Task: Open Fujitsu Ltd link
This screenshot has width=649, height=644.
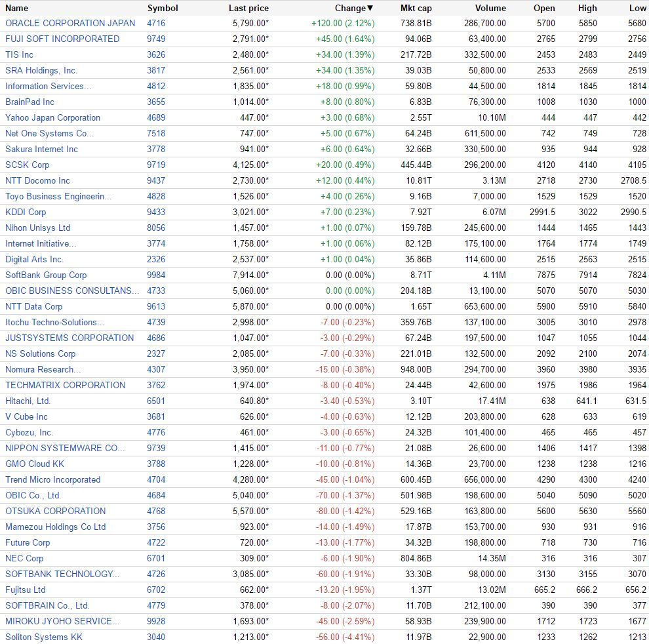Action: (x=26, y=590)
